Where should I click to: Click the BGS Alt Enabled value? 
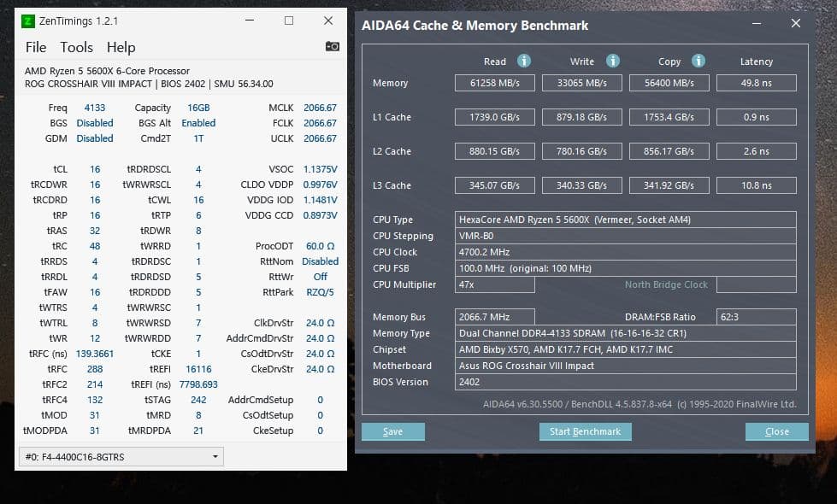tap(198, 123)
